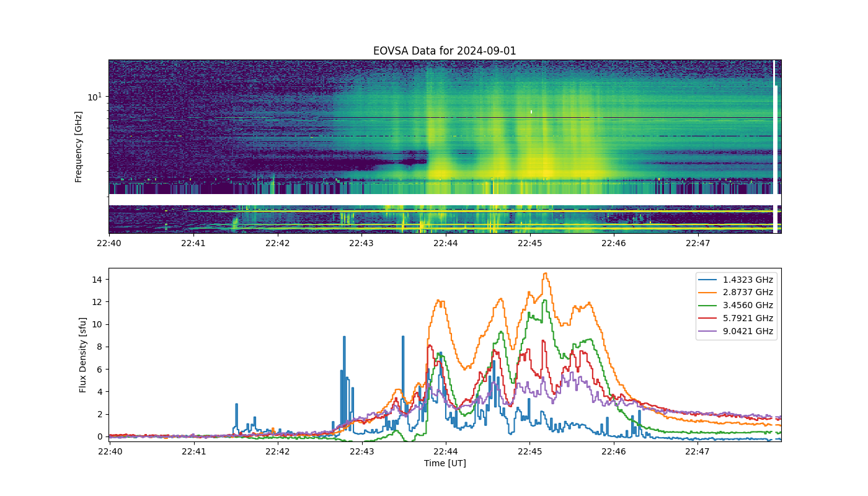Click the 22:44 tick label under the spectrogram
The image size is (868, 496).
coord(445,243)
